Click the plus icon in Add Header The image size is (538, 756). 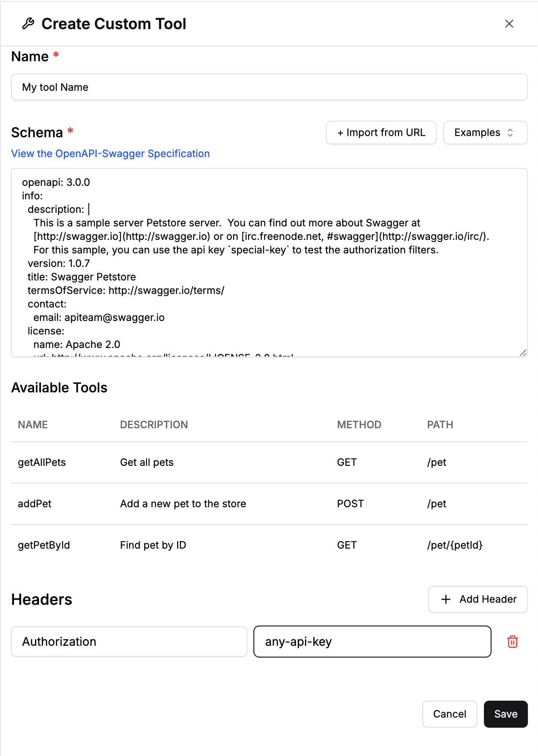pyautogui.click(x=446, y=599)
